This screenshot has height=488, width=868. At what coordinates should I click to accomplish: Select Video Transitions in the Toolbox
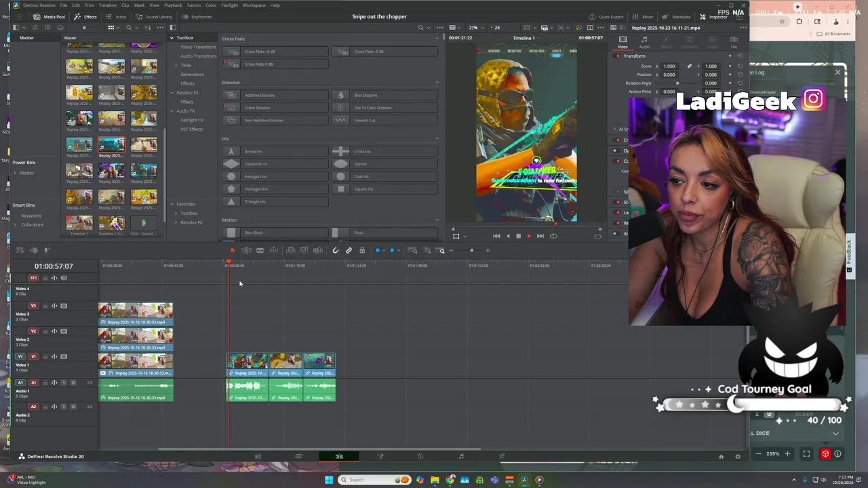[198, 47]
